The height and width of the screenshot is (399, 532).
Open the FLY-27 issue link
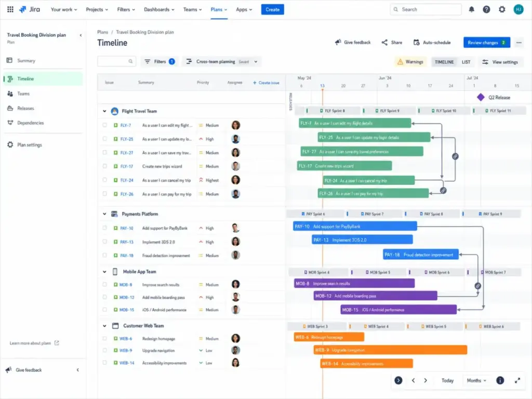pos(127,153)
